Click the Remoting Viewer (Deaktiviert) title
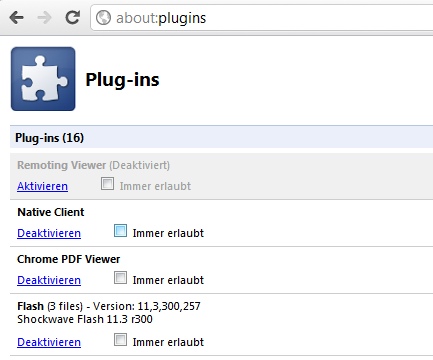The image size is (433, 360). [x=93, y=165]
